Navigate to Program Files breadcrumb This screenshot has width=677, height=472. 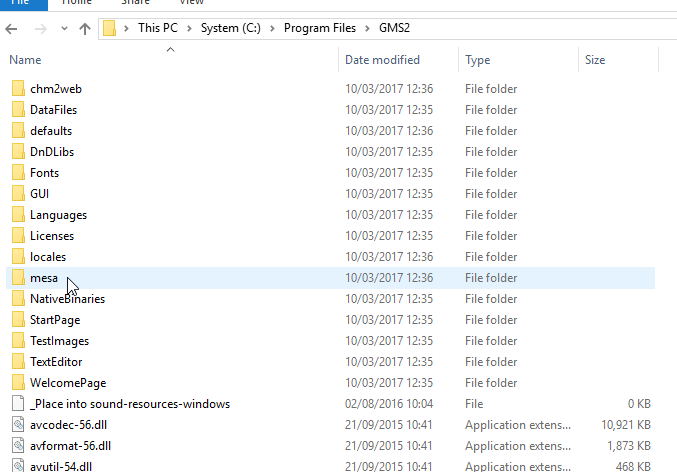coord(320,28)
